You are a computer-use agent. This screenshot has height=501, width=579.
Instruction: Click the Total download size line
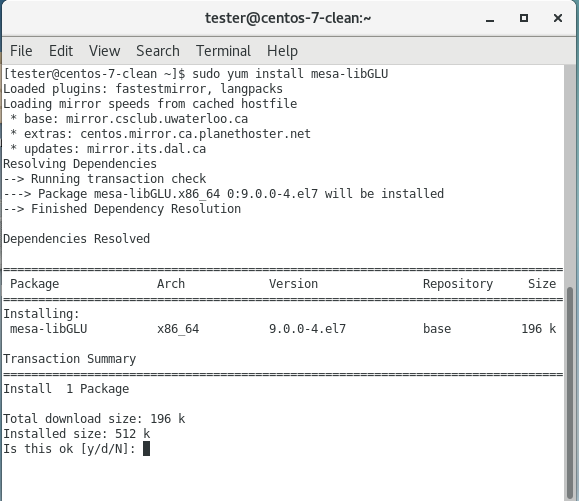coord(94,419)
